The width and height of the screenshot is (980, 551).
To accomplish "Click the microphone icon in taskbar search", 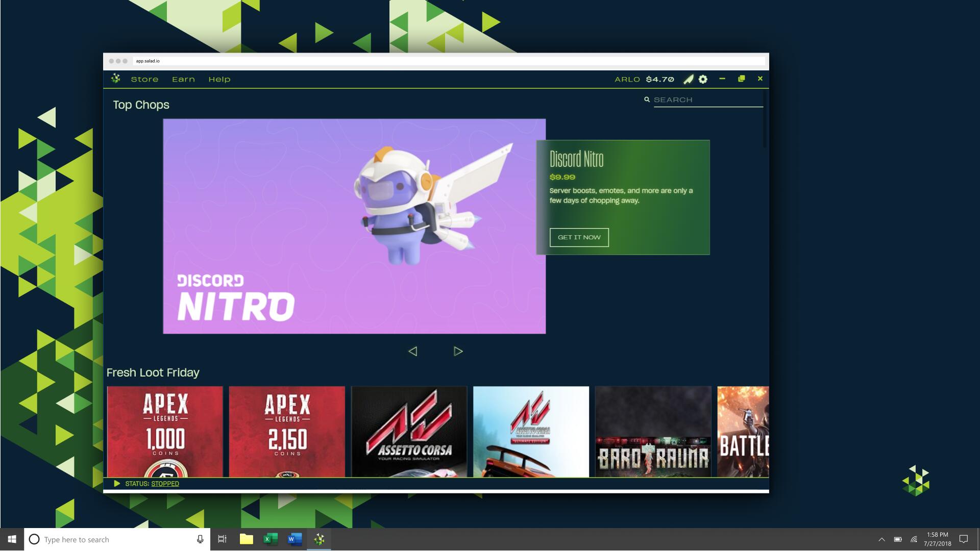I will point(200,539).
